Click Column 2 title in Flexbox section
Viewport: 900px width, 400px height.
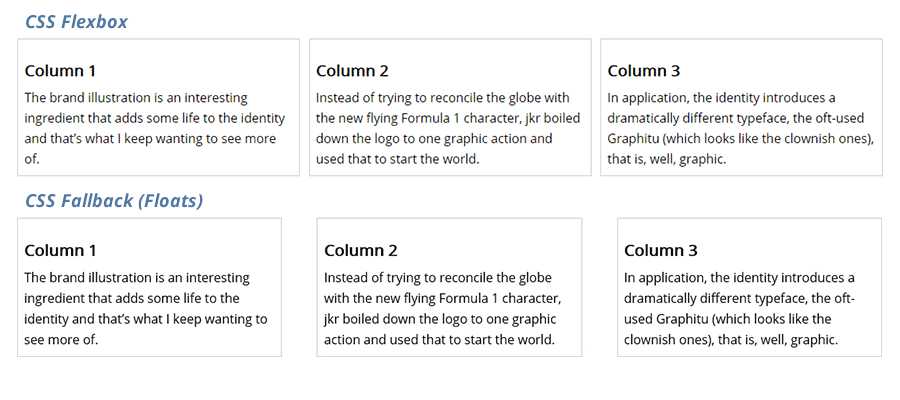352,71
